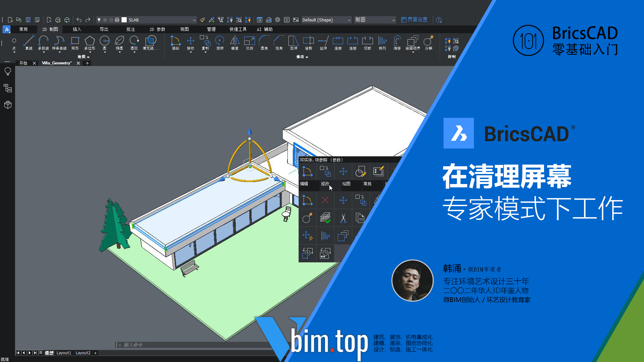
Task: Click the undo arrow icon
Action: 79,20
